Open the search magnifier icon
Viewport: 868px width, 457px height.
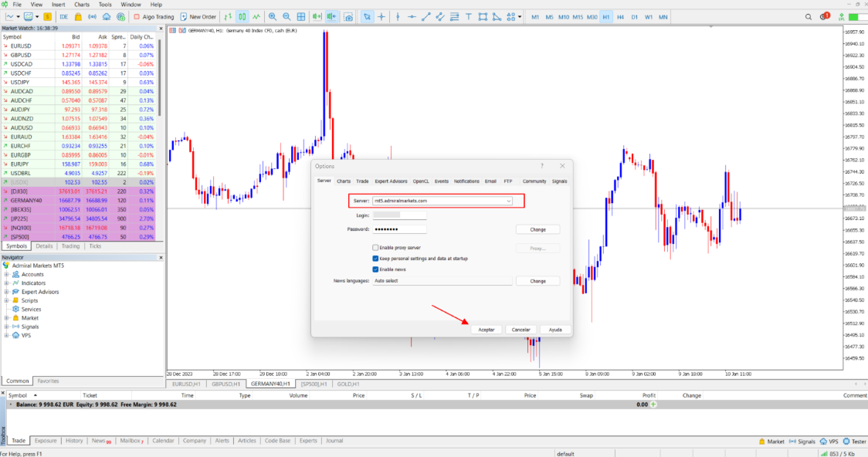pos(809,17)
